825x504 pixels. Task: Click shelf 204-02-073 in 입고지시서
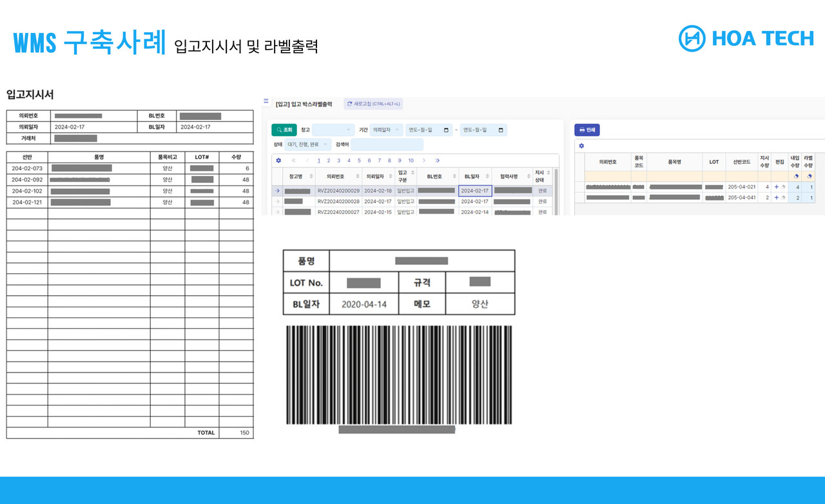click(x=27, y=168)
